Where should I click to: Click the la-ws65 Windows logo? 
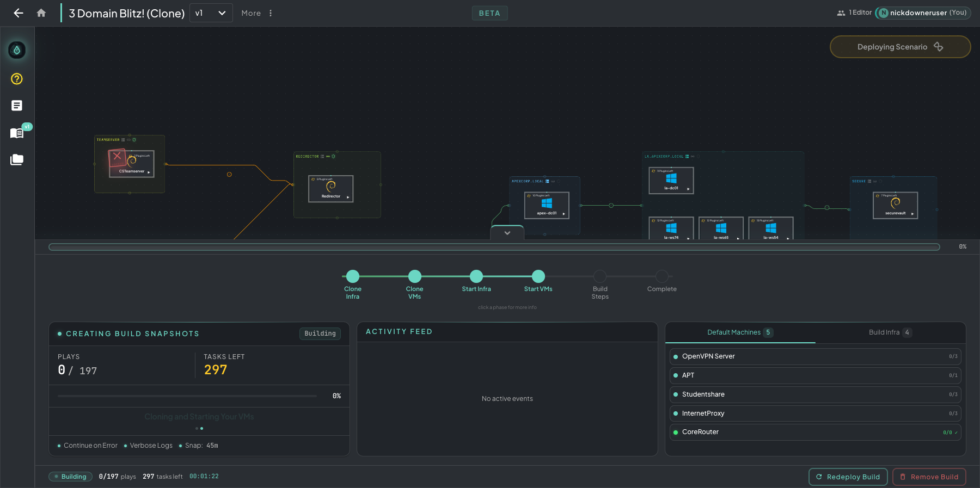(x=721, y=228)
